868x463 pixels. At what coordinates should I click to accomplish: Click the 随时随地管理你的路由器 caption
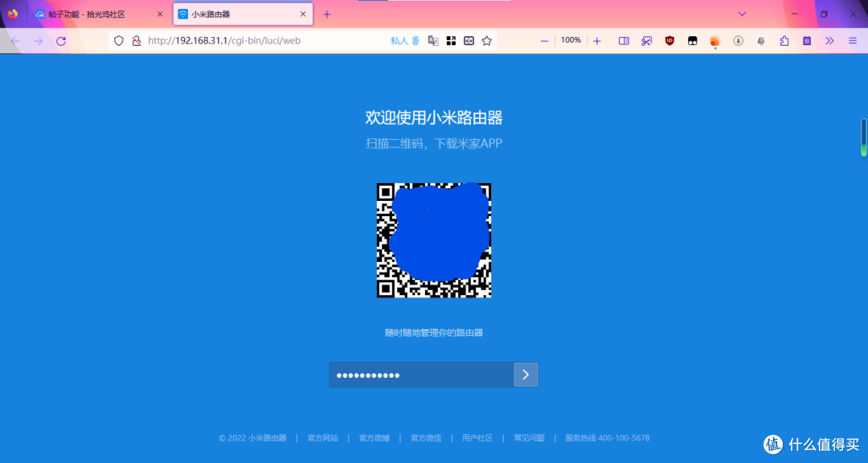click(x=434, y=333)
